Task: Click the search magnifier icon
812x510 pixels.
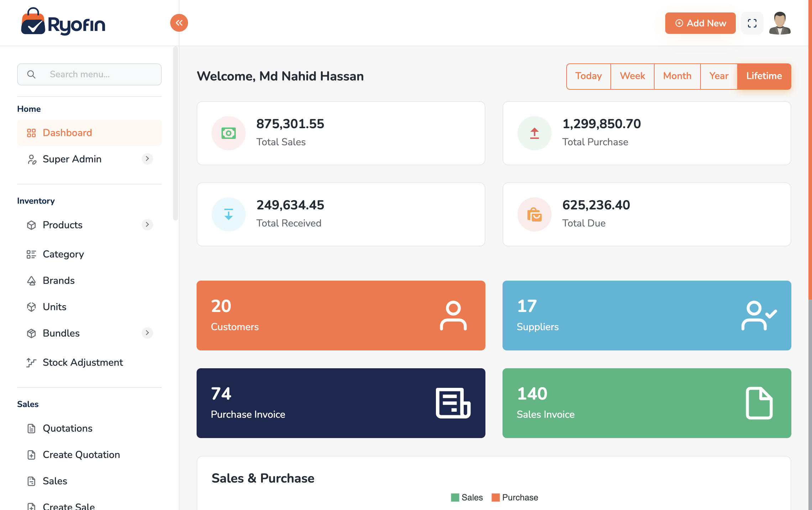Action: click(x=31, y=74)
